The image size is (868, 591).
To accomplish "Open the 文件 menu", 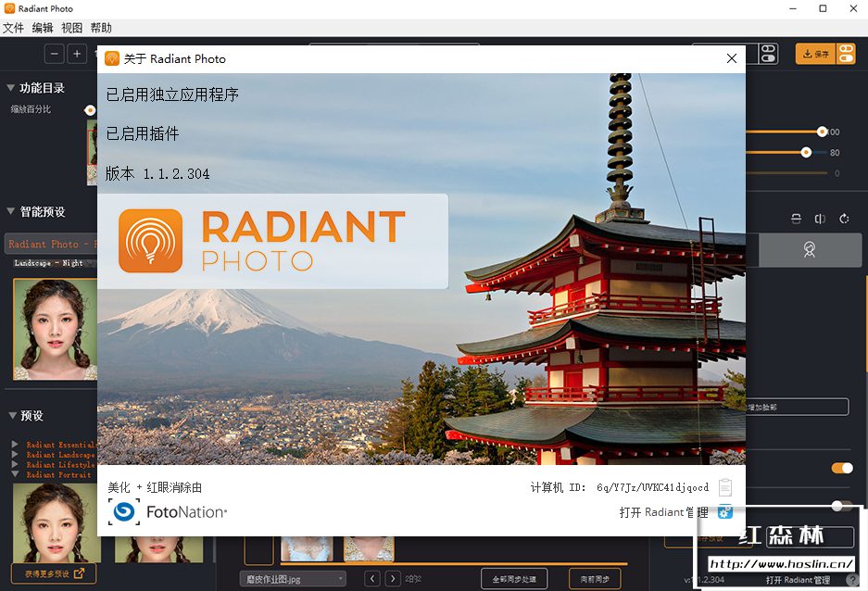I will coord(13,28).
